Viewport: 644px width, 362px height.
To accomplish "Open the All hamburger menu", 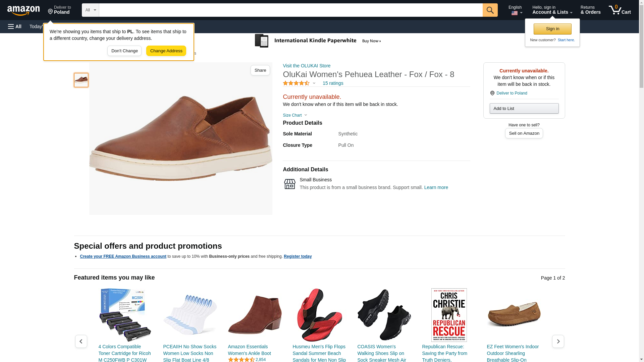I will point(15,26).
